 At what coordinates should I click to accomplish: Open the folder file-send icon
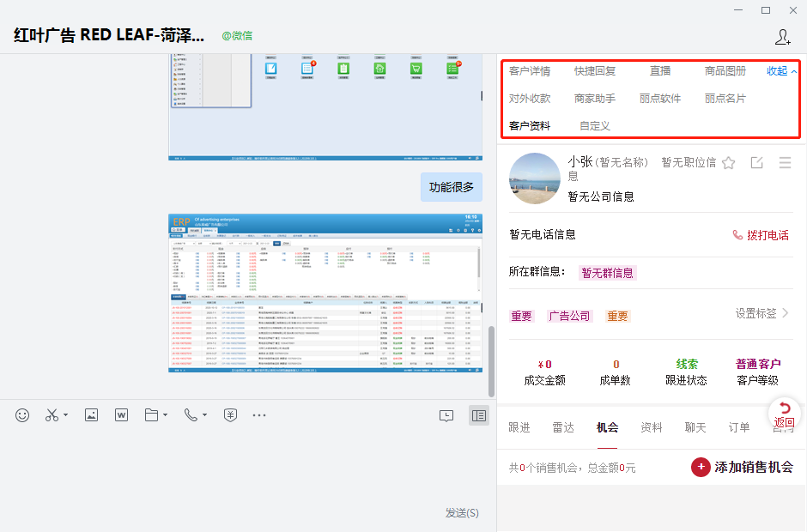[151, 414]
